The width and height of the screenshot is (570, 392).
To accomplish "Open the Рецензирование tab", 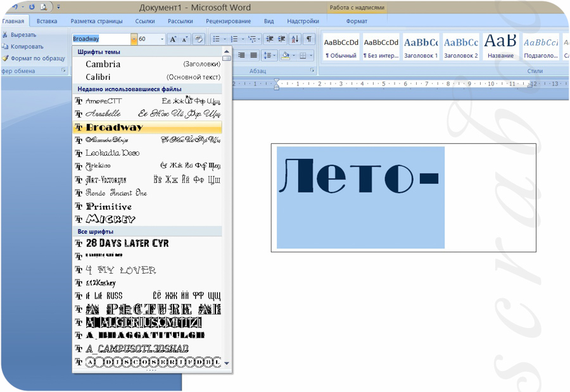I will click(x=228, y=21).
